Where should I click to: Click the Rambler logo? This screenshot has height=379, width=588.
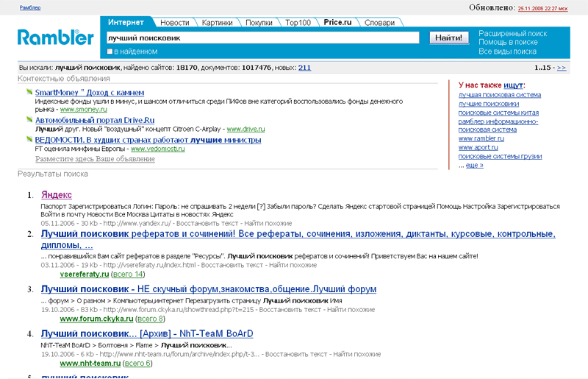tap(55, 38)
